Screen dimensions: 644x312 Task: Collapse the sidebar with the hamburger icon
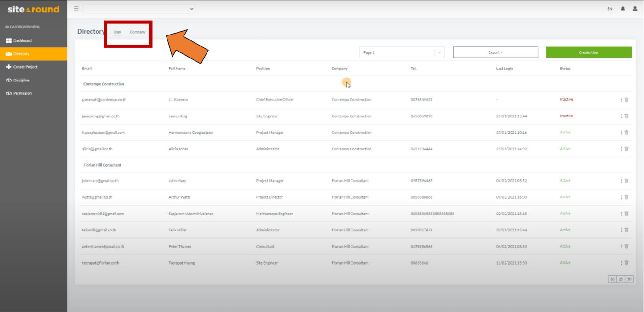point(75,8)
